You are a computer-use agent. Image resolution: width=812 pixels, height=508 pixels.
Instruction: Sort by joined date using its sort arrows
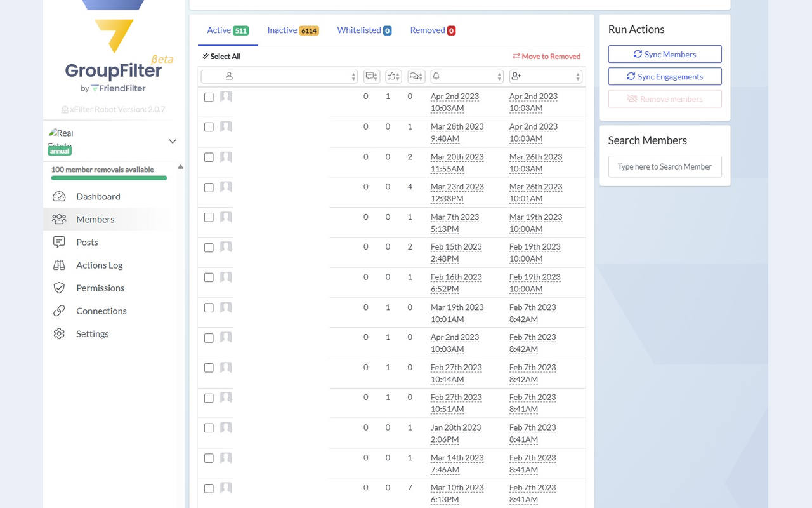coord(578,77)
